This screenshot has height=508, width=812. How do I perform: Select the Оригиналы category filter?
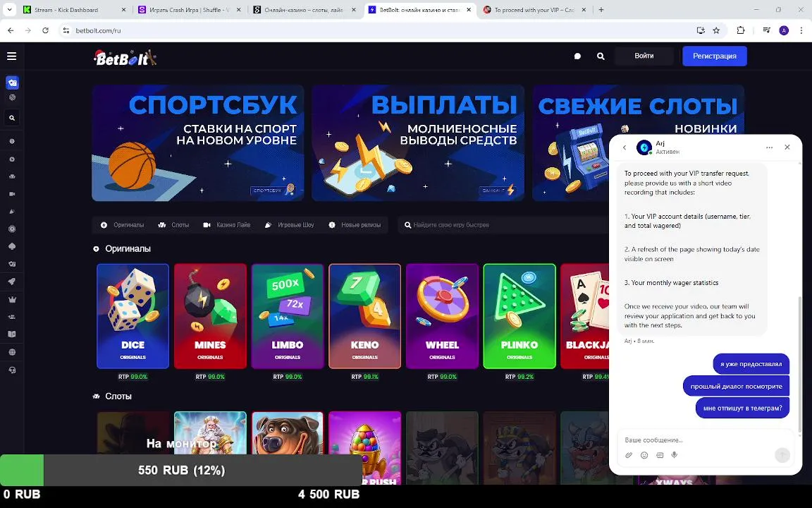122,225
